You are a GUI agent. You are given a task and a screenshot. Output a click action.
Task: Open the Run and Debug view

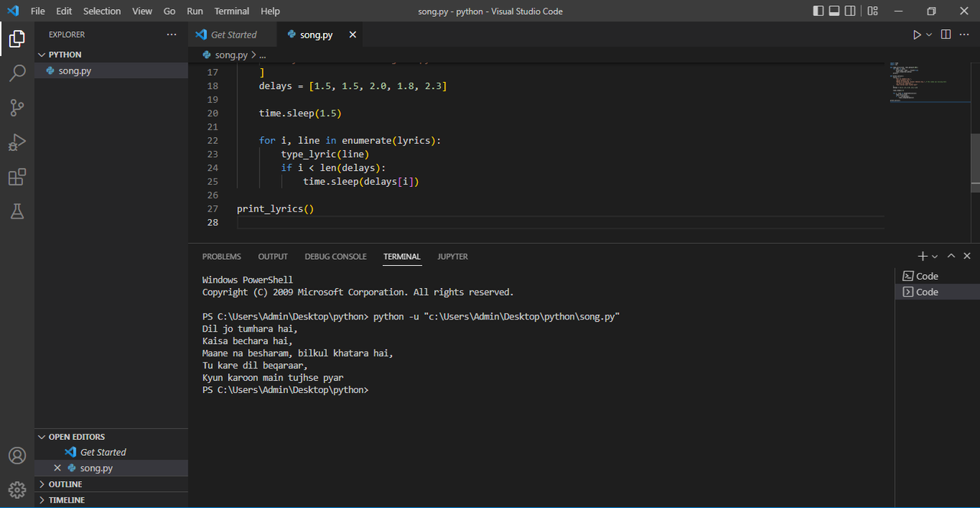pos(17,142)
